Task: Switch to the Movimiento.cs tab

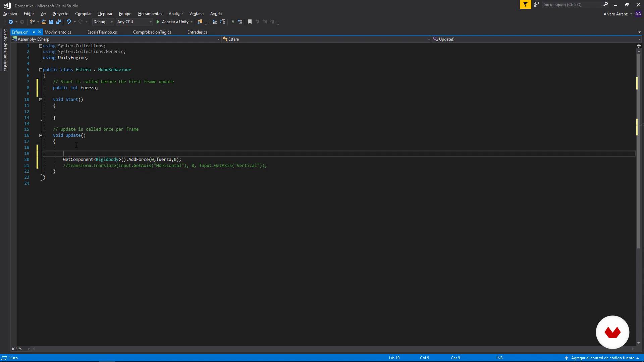Action: click(58, 32)
